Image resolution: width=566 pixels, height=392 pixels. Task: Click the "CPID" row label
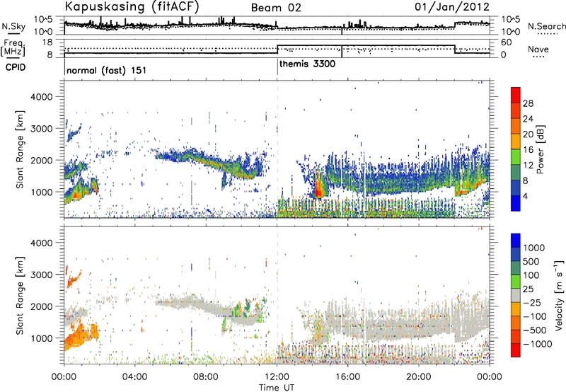(x=16, y=67)
